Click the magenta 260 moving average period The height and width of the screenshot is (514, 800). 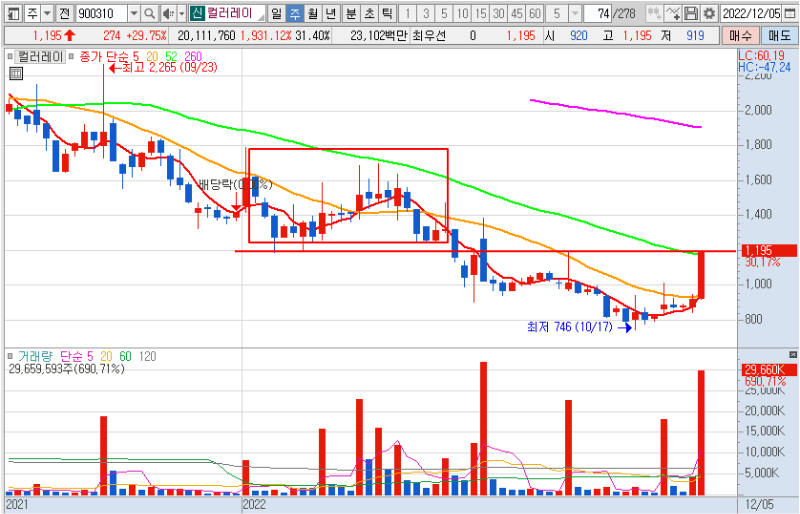(x=193, y=57)
